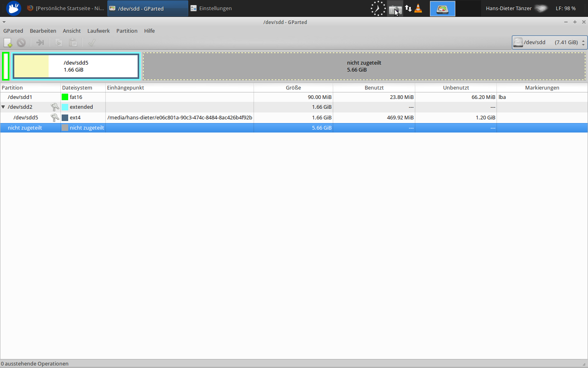588x368 pixels.
Task: Click the key icon in /dev/sdd2 row
Action: tap(55, 107)
